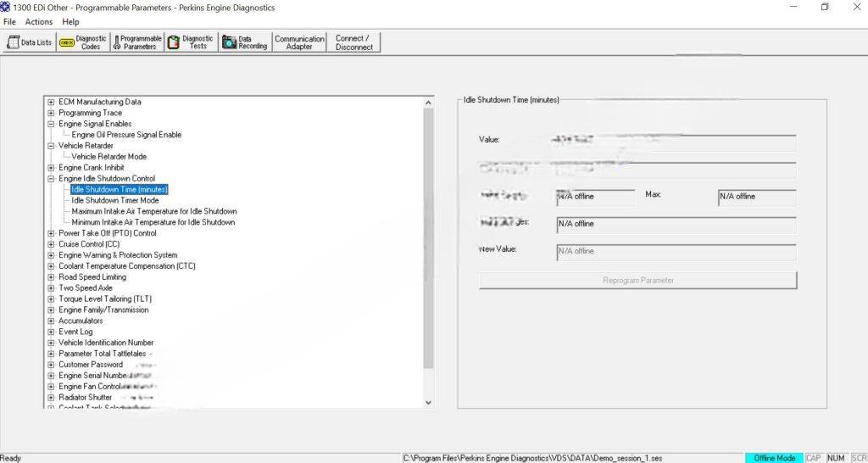Open the Actions menu
This screenshot has width=868, height=463.
coord(39,21)
